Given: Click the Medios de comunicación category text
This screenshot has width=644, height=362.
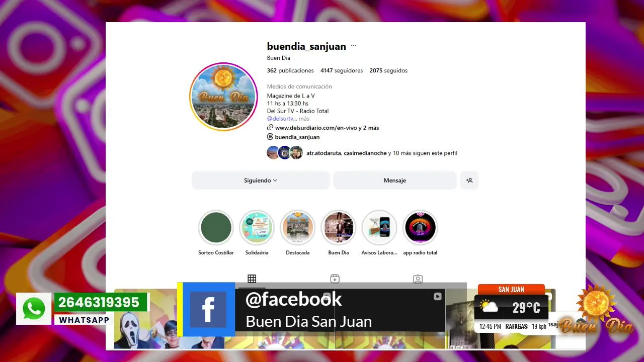Looking at the screenshot, I should coord(299,86).
